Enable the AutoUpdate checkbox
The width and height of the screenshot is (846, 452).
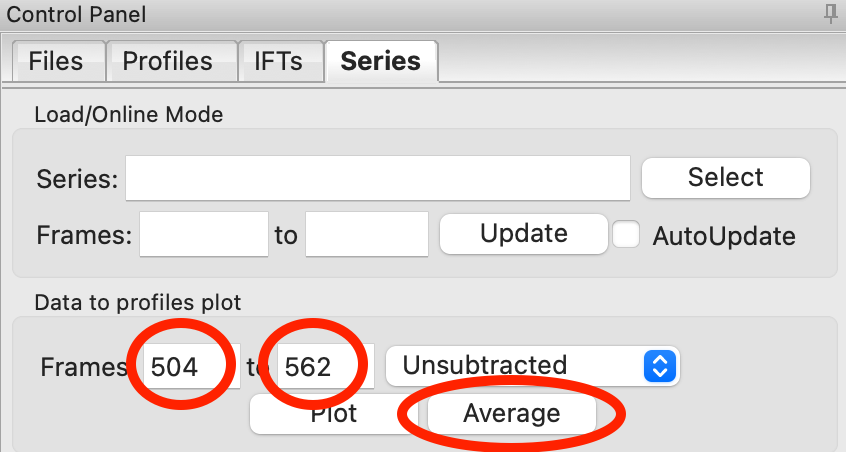[627, 235]
